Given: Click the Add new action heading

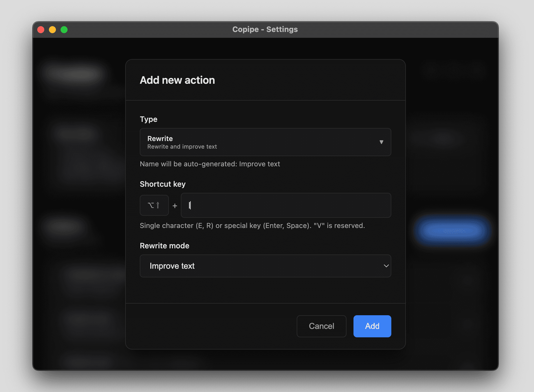Looking at the screenshot, I should [x=177, y=80].
